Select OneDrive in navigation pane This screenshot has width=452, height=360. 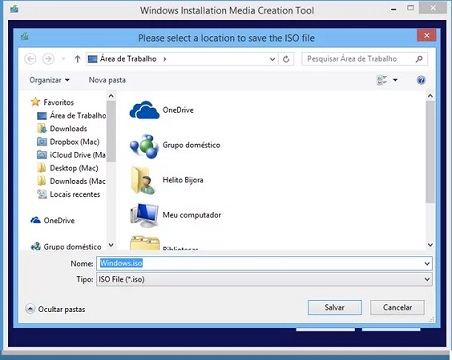[x=59, y=221]
